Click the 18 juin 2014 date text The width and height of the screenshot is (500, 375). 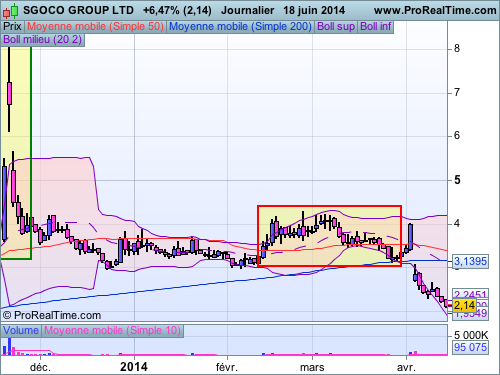pyautogui.click(x=314, y=10)
